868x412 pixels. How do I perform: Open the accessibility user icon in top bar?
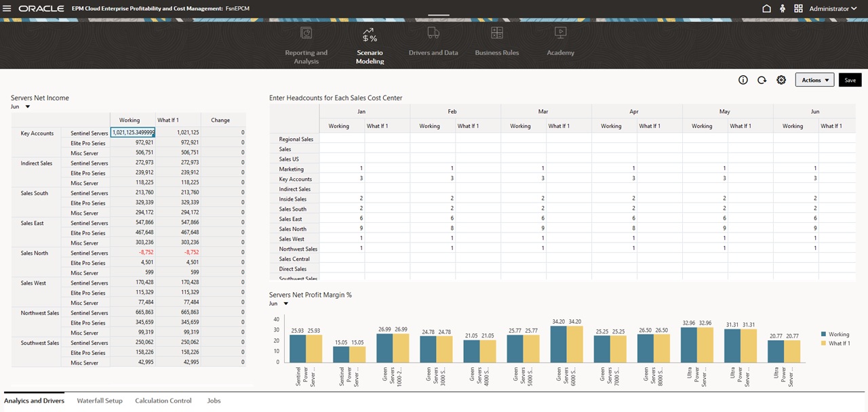pyautogui.click(x=782, y=8)
